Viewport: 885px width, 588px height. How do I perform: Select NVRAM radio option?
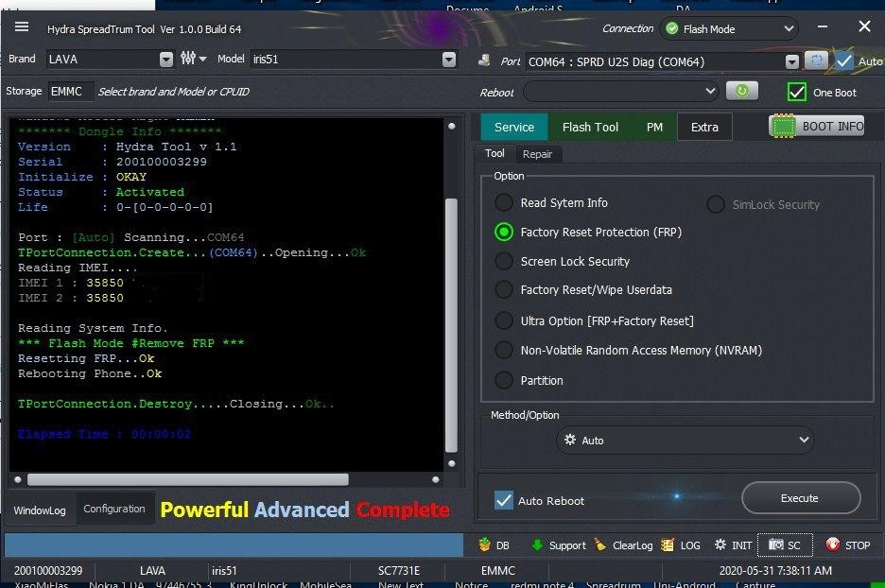coord(503,351)
